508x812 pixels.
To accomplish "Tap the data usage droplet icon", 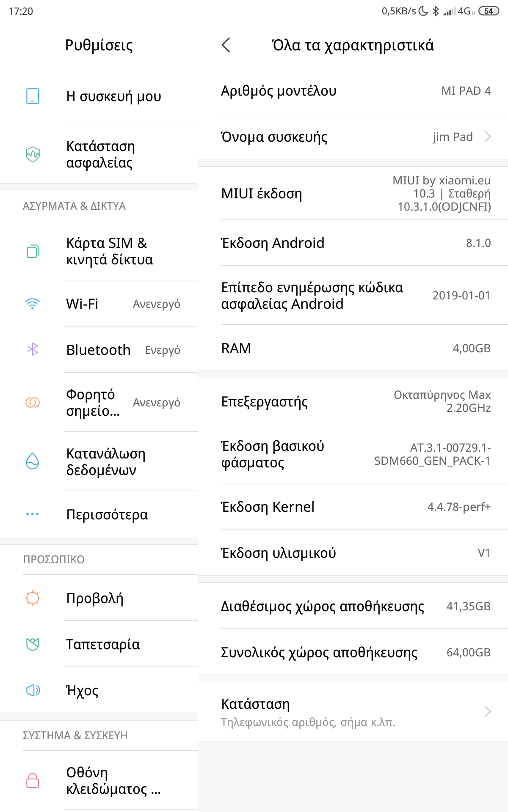I will pyautogui.click(x=33, y=461).
